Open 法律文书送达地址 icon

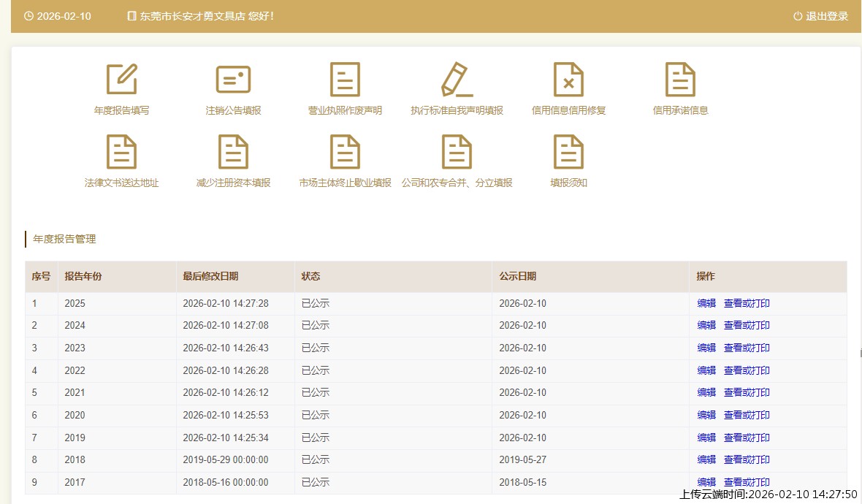click(121, 153)
